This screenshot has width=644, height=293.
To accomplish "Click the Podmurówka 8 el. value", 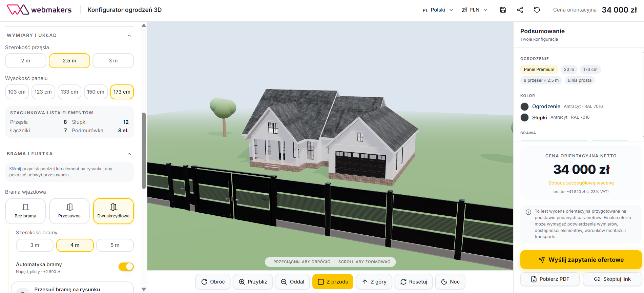I will [x=123, y=131].
